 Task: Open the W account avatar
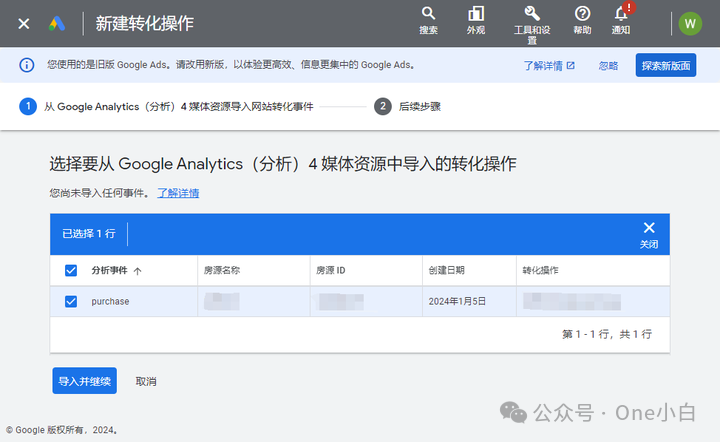690,23
